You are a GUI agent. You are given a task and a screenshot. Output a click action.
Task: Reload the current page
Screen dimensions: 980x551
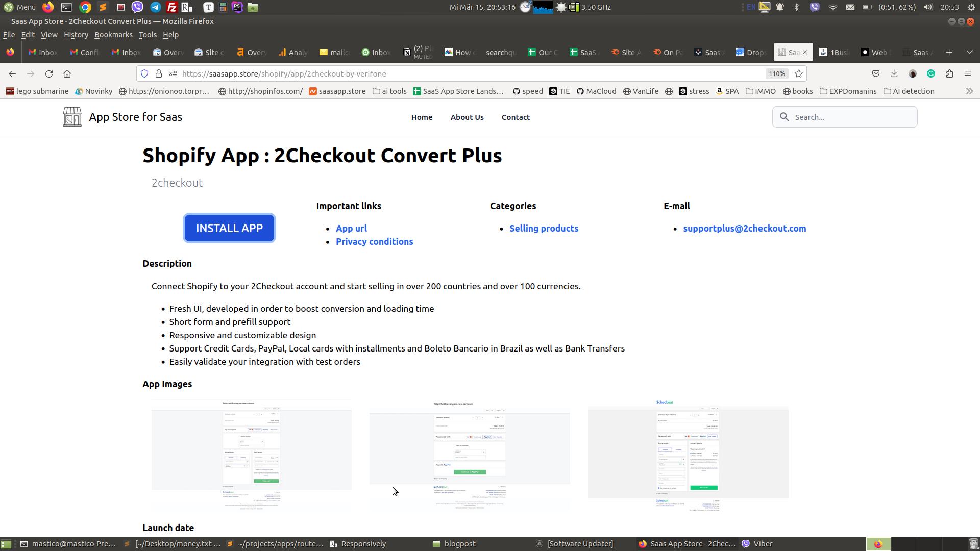[49, 74]
